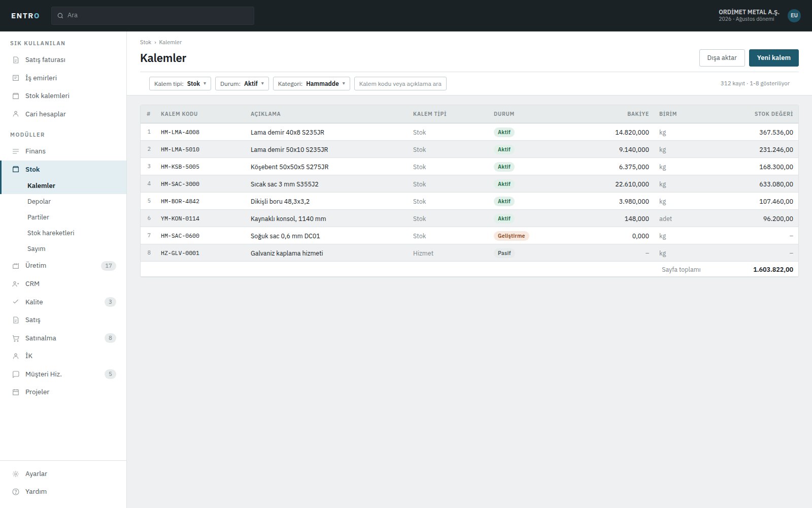
Task: Open the Köşebent 50x50x5 S275JR row
Action: [x=469, y=167]
